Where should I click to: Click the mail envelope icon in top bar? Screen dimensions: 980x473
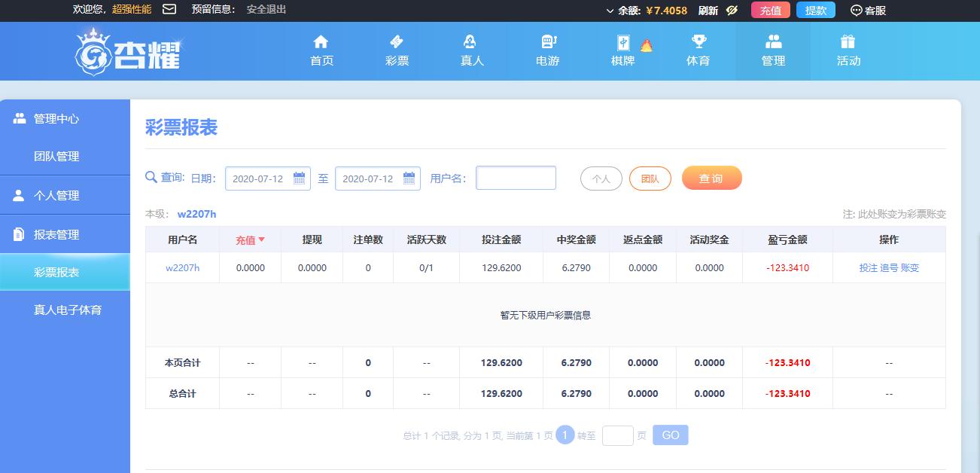coord(169,10)
